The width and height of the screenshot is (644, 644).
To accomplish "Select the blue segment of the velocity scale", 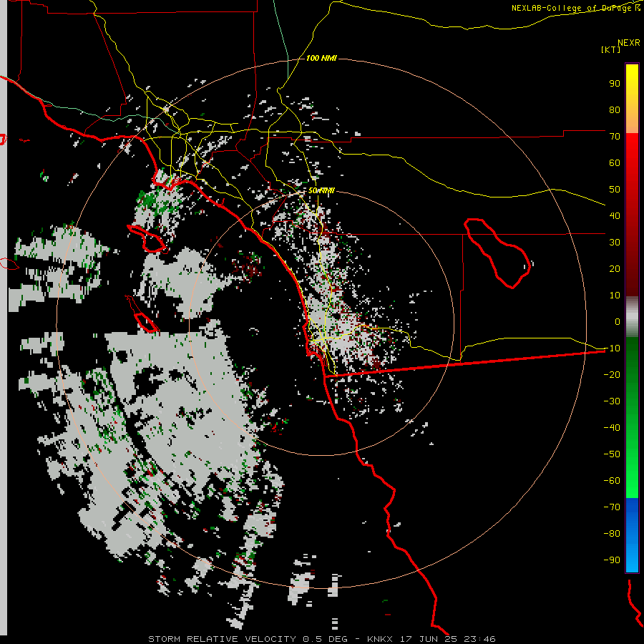I will 632,535.
